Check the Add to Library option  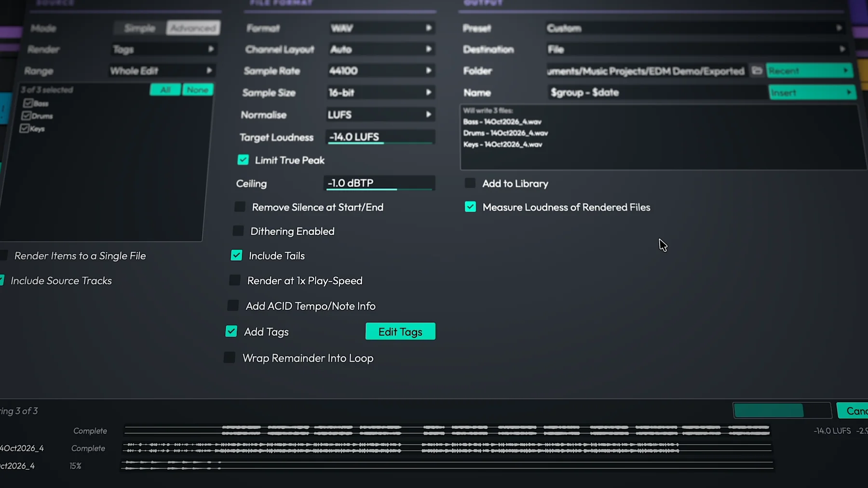[x=470, y=183]
